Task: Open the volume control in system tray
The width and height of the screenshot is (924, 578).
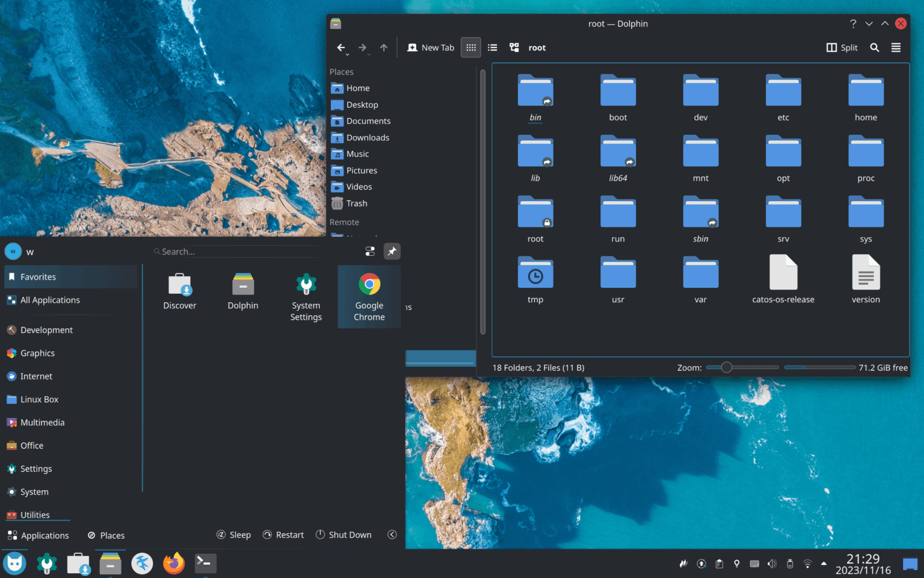Action: [772, 564]
